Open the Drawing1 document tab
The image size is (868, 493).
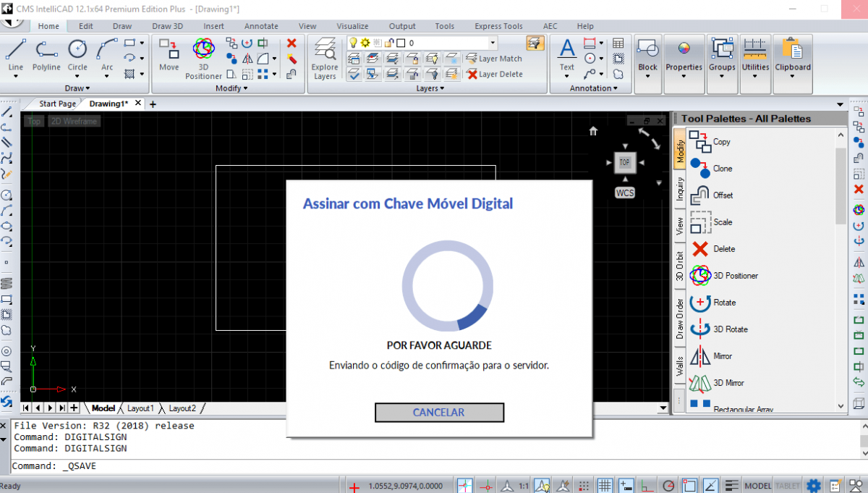click(107, 104)
